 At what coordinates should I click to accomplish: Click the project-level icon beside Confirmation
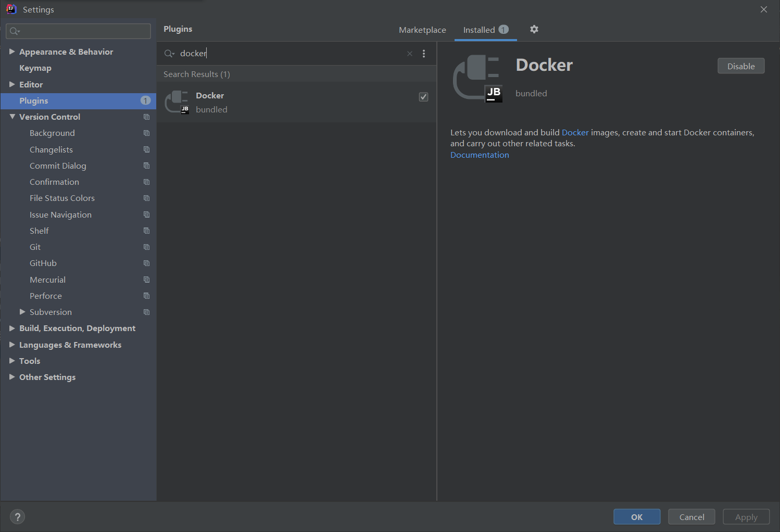click(x=146, y=182)
